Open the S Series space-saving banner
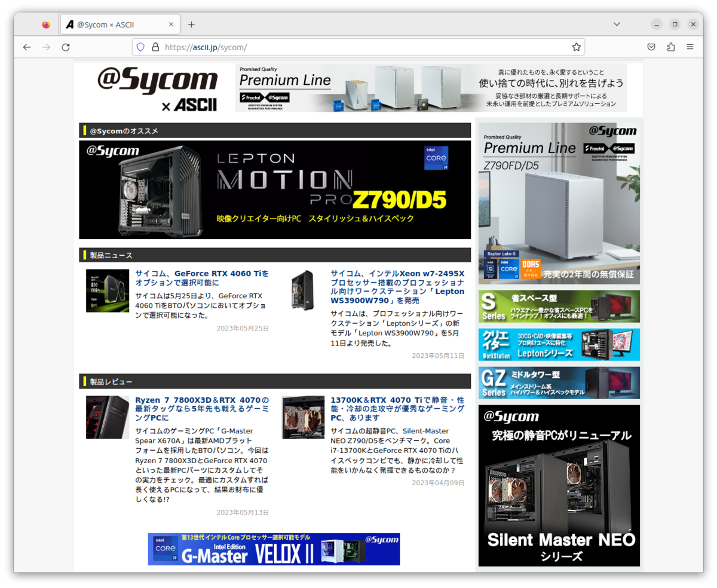Image resolution: width=717 pixels, height=588 pixels. [559, 307]
